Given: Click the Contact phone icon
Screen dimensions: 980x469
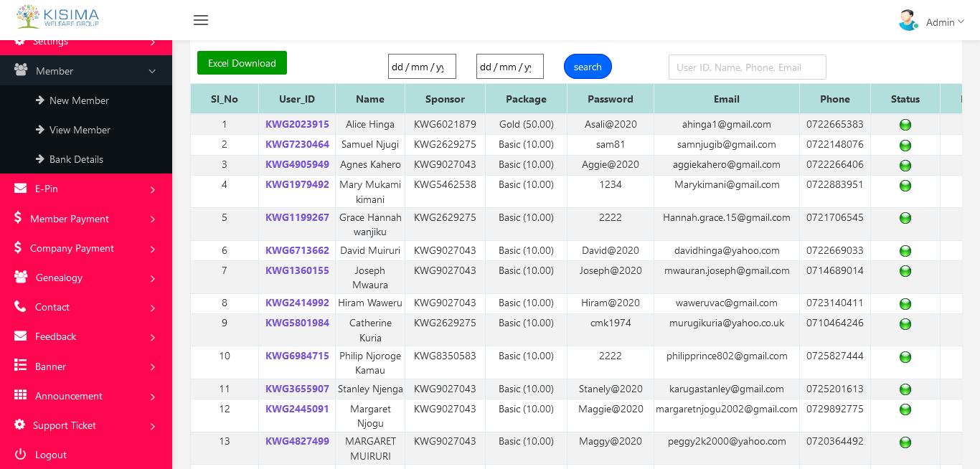Looking at the screenshot, I should 20,306.
